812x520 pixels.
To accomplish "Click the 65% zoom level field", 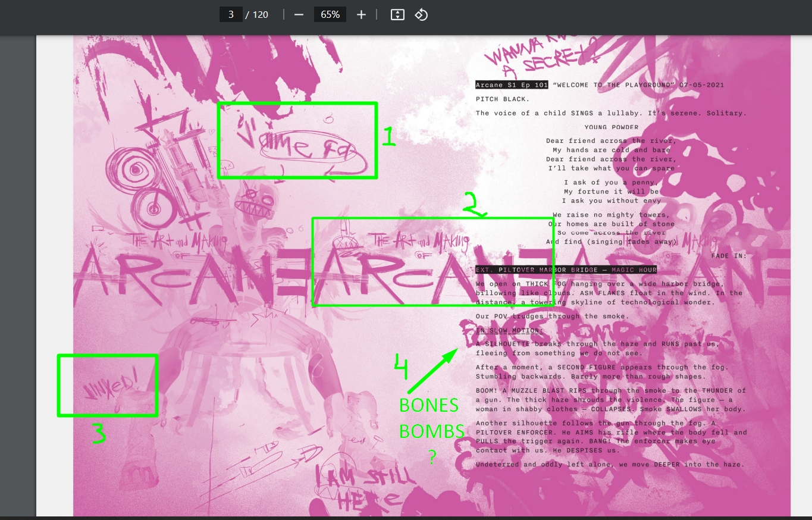I will click(x=330, y=14).
